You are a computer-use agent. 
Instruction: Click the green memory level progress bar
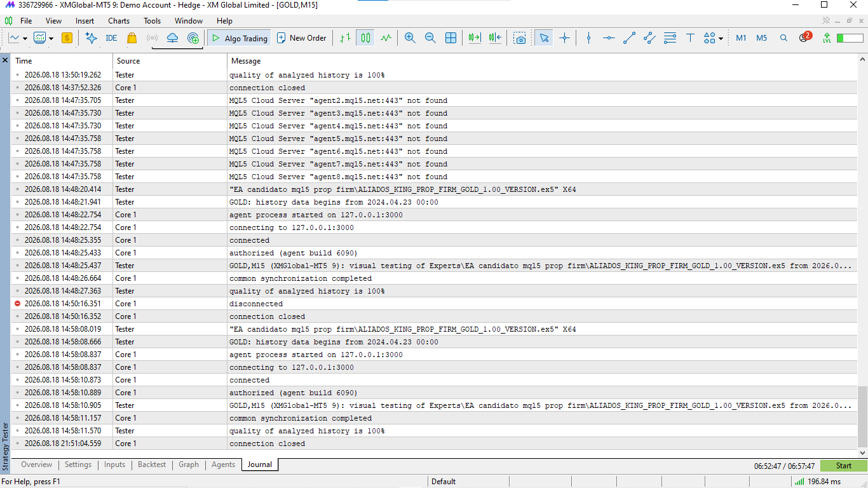850,38
